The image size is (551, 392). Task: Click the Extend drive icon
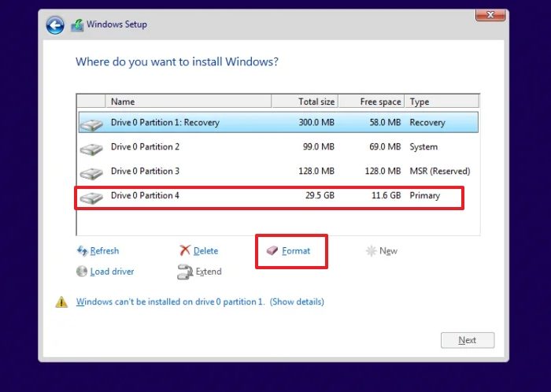185,272
